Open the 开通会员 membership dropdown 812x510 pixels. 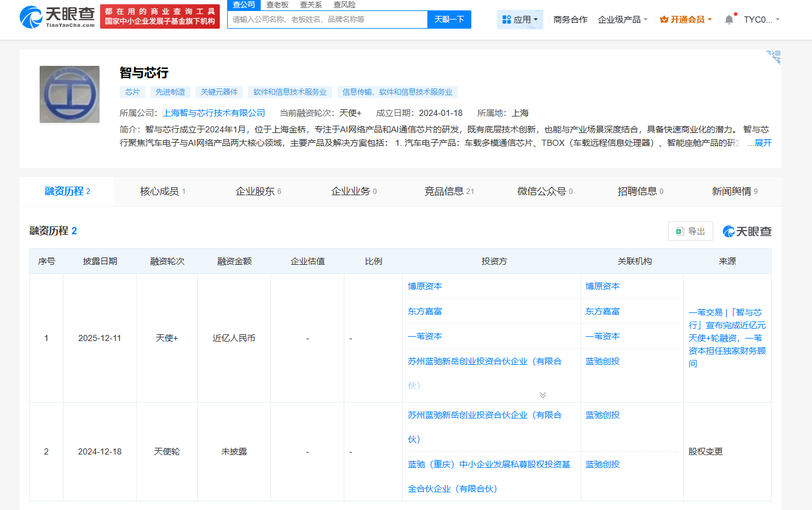coord(686,20)
